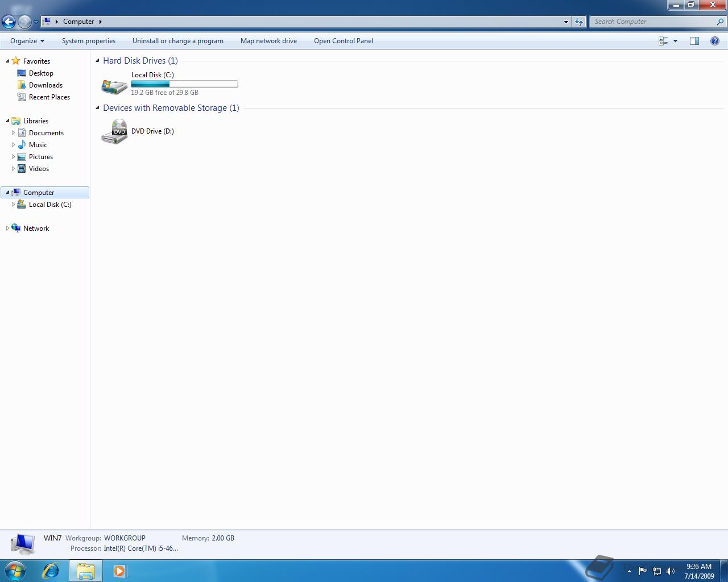Click the WIN7 computer icon in details pane

click(23, 544)
